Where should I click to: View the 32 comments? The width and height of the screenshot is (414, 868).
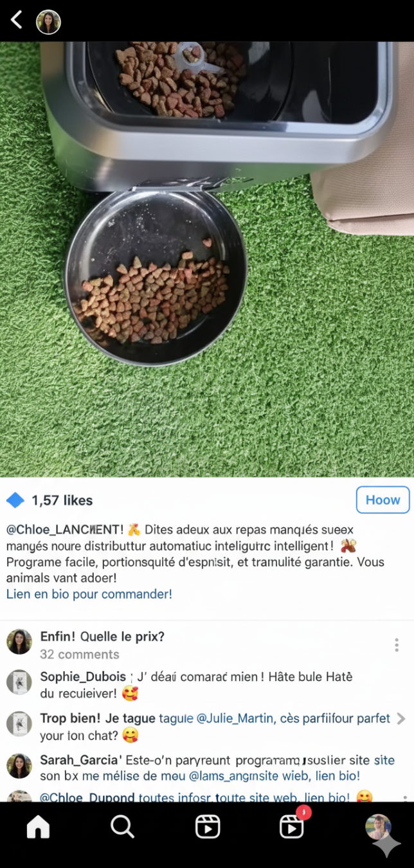pyautogui.click(x=80, y=655)
